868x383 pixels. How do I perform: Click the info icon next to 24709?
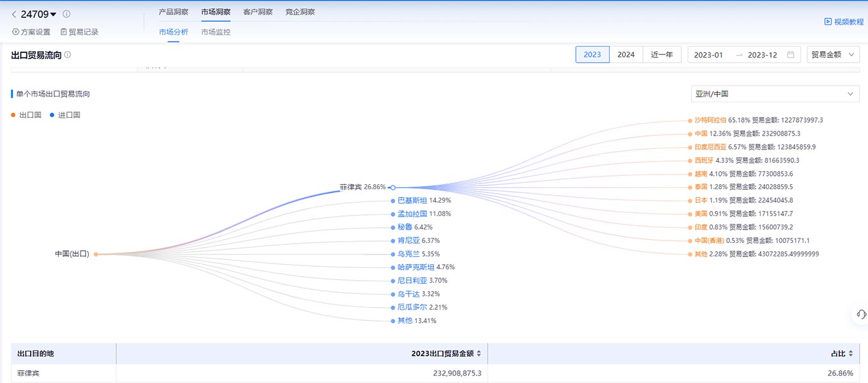coord(66,14)
